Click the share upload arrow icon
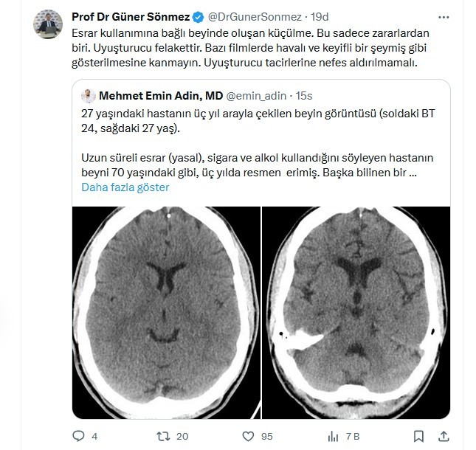Image resolution: width=476 pixels, height=450 pixels. pos(444,436)
